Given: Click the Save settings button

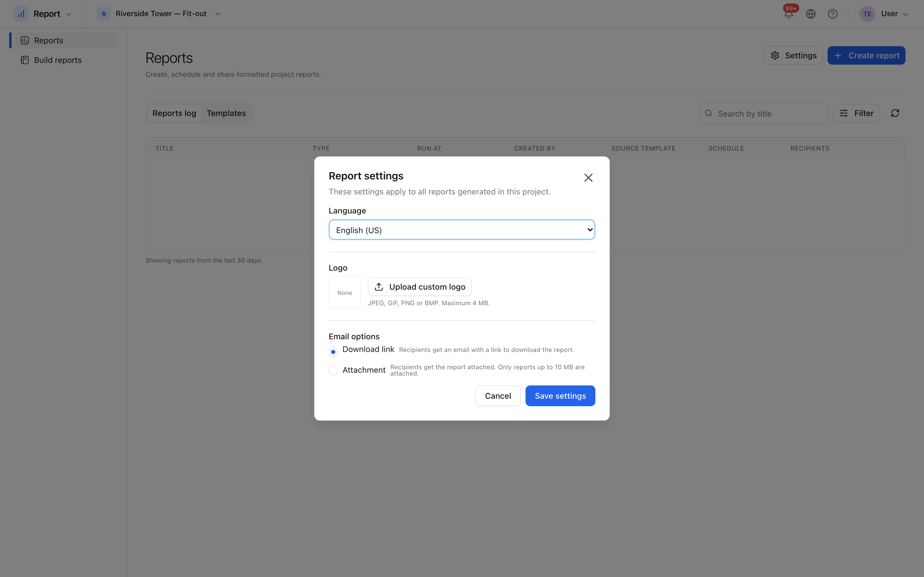Looking at the screenshot, I should [x=560, y=396].
